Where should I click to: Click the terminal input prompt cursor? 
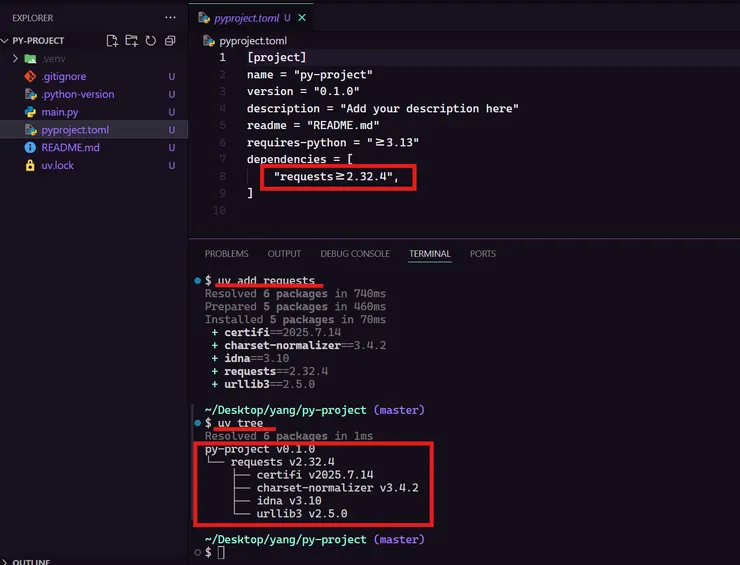click(221, 552)
